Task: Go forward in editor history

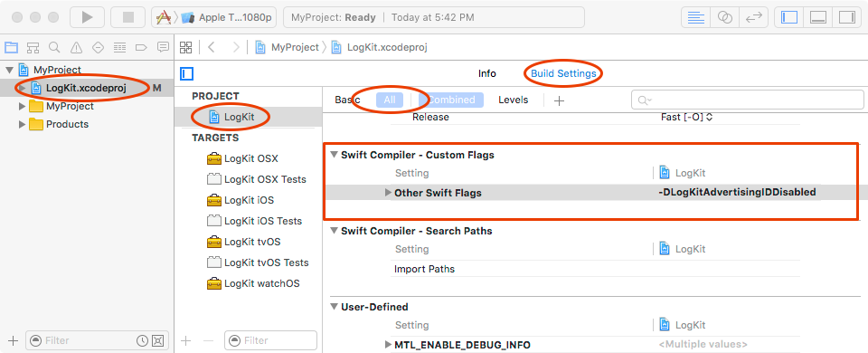Action: (x=236, y=47)
